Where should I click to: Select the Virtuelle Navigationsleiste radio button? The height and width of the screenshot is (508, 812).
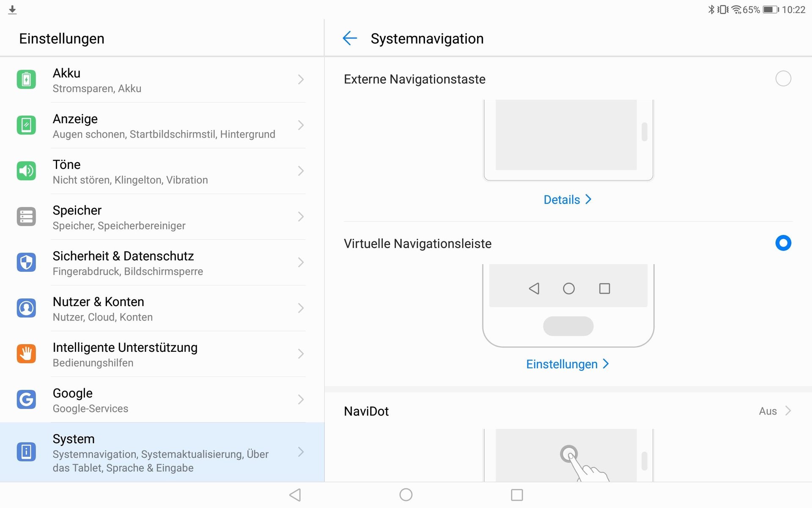[x=783, y=243]
